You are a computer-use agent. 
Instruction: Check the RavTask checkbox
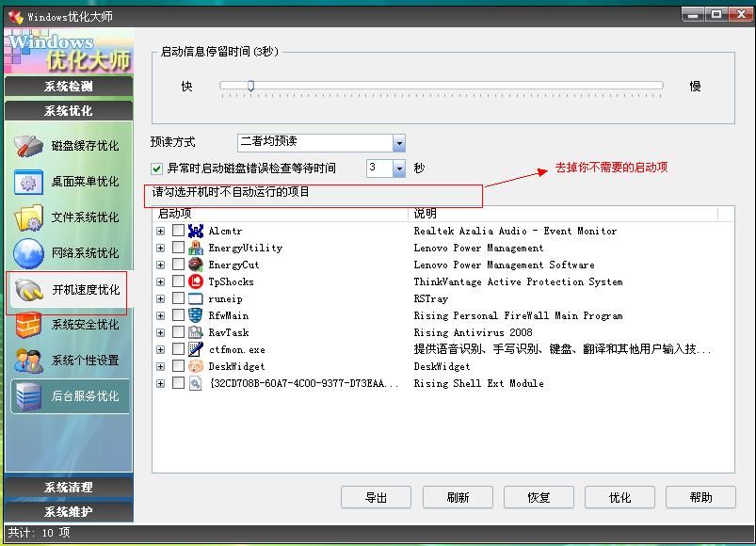click(178, 332)
